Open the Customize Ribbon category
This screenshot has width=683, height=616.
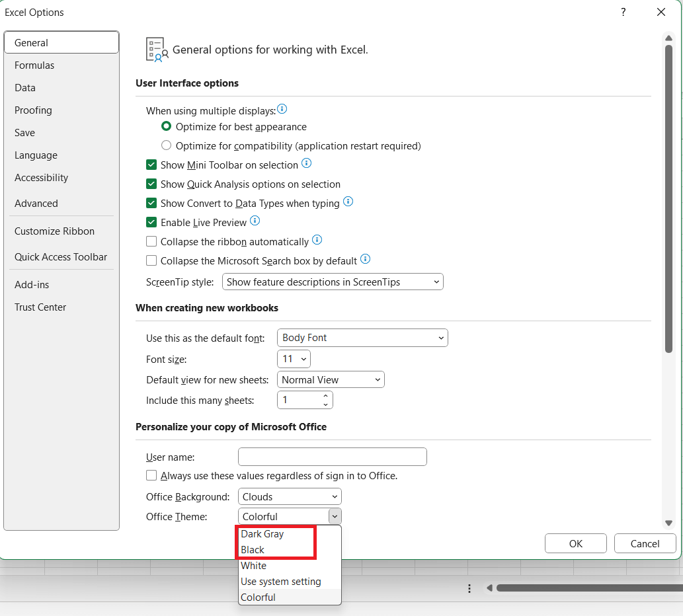point(61,231)
